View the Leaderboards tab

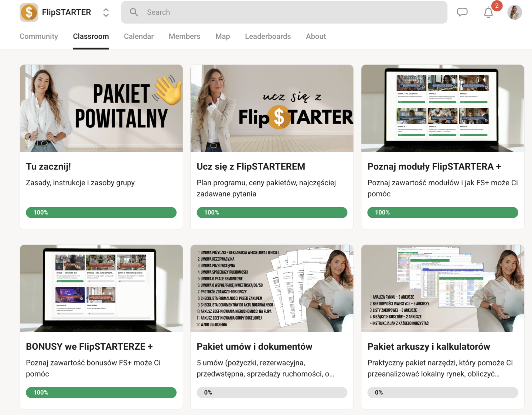tap(268, 36)
